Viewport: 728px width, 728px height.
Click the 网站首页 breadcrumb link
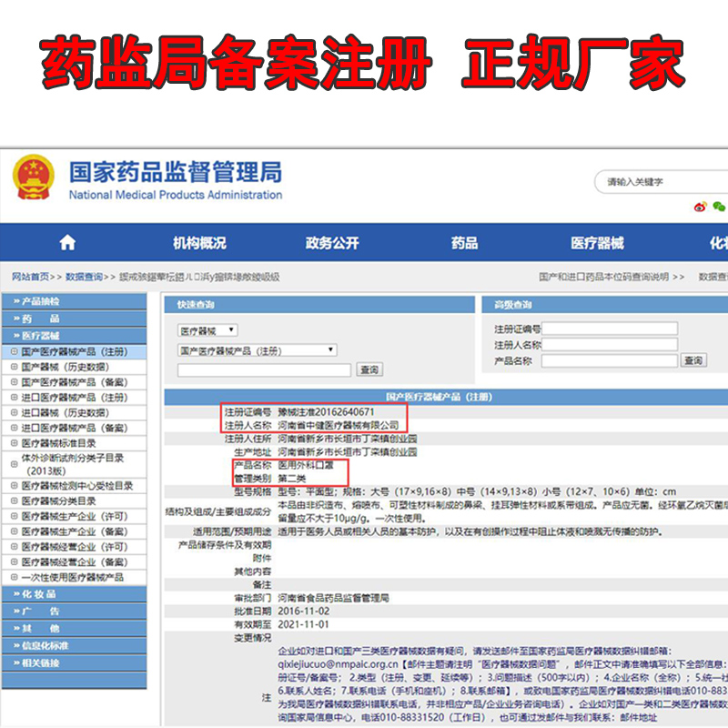point(30,277)
